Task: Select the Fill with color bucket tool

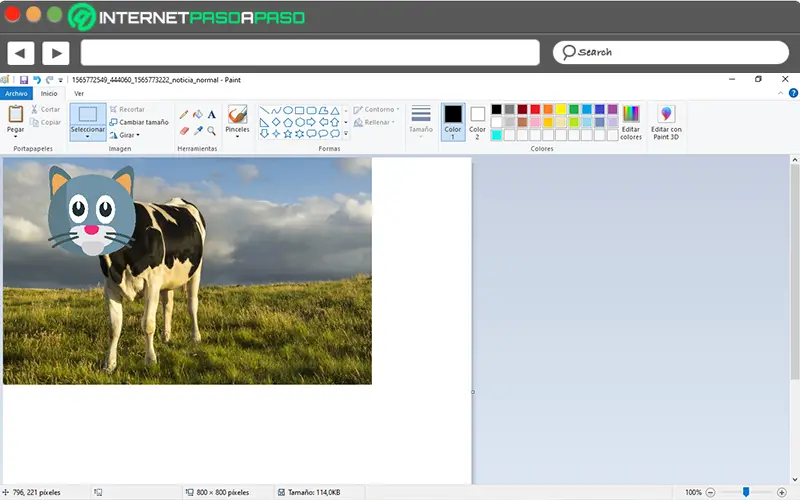Action: [197, 115]
